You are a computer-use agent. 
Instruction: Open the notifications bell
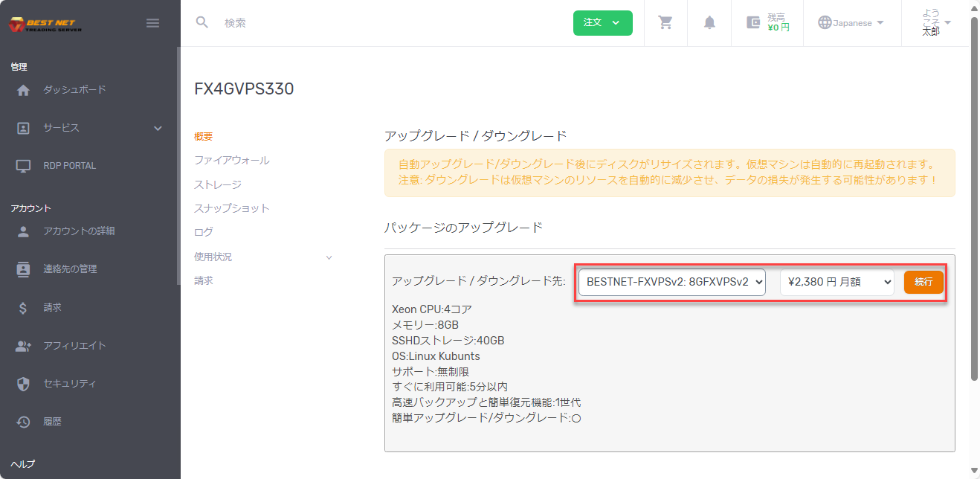(x=709, y=22)
